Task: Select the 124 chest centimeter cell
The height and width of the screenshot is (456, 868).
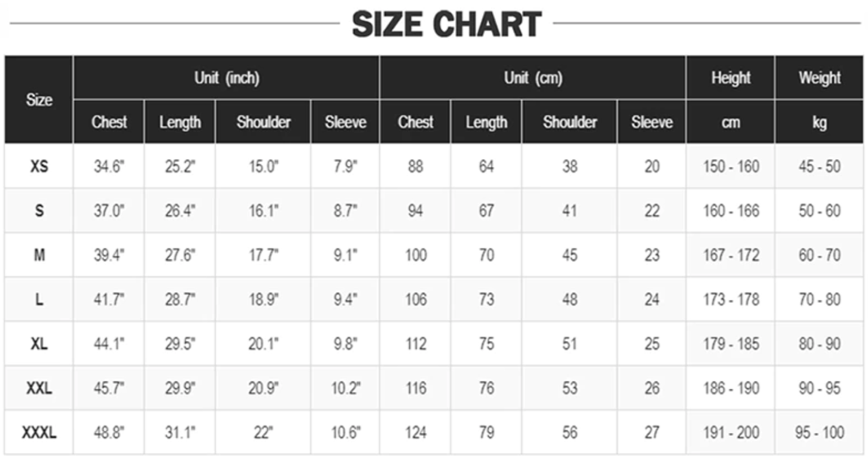Action: tap(415, 432)
